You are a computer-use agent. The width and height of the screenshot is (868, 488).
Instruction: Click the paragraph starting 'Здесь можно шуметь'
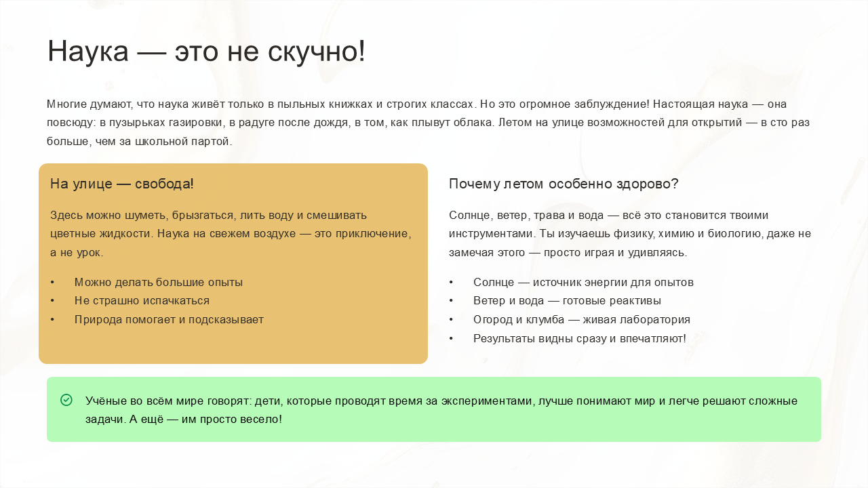[x=231, y=234]
